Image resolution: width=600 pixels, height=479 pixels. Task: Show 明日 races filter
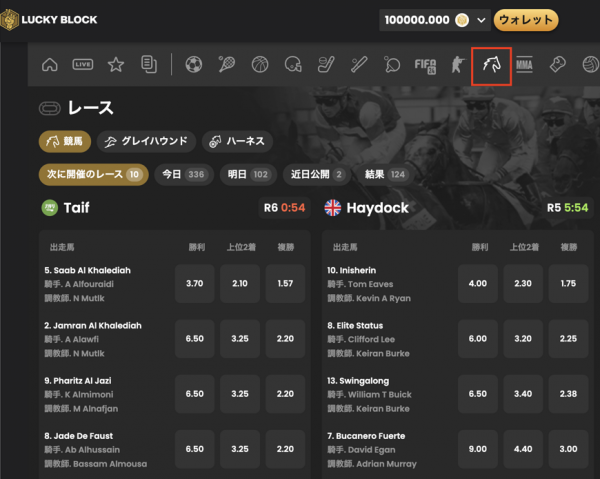(x=248, y=174)
